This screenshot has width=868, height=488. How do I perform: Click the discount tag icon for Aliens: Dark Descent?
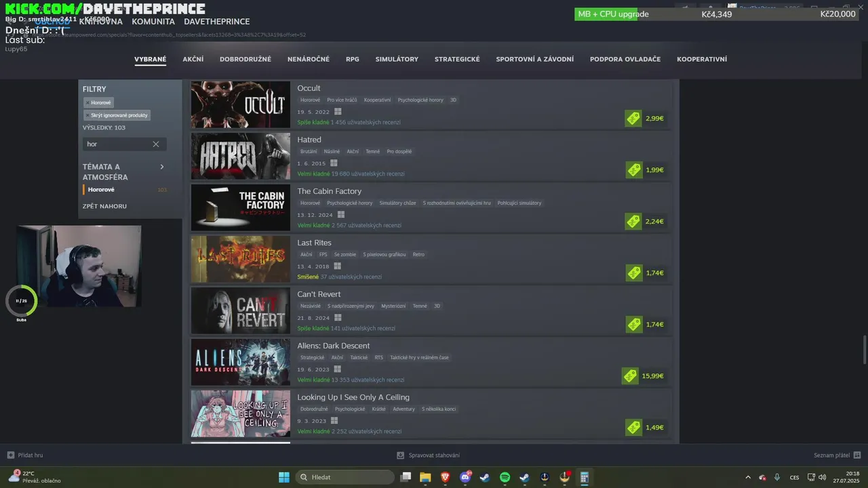tap(630, 376)
